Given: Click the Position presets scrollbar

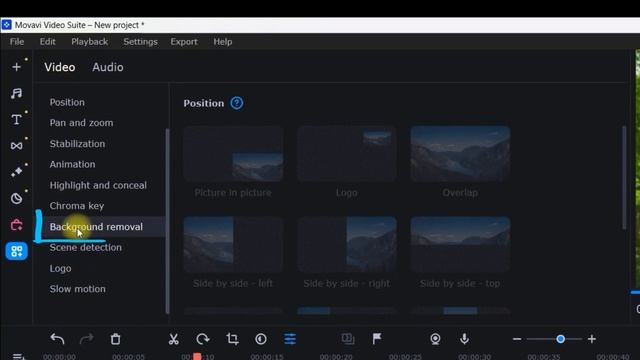Looking at the screenshot, I should [624, 178].
